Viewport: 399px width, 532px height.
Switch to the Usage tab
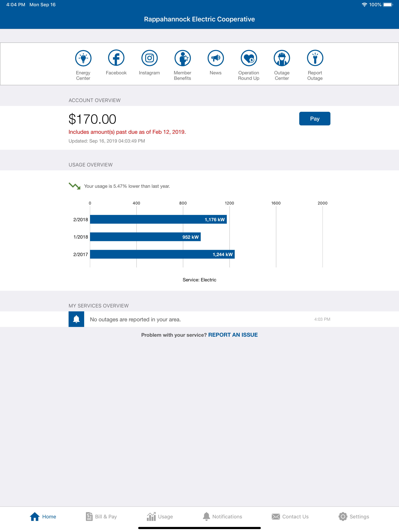[160, 516]
